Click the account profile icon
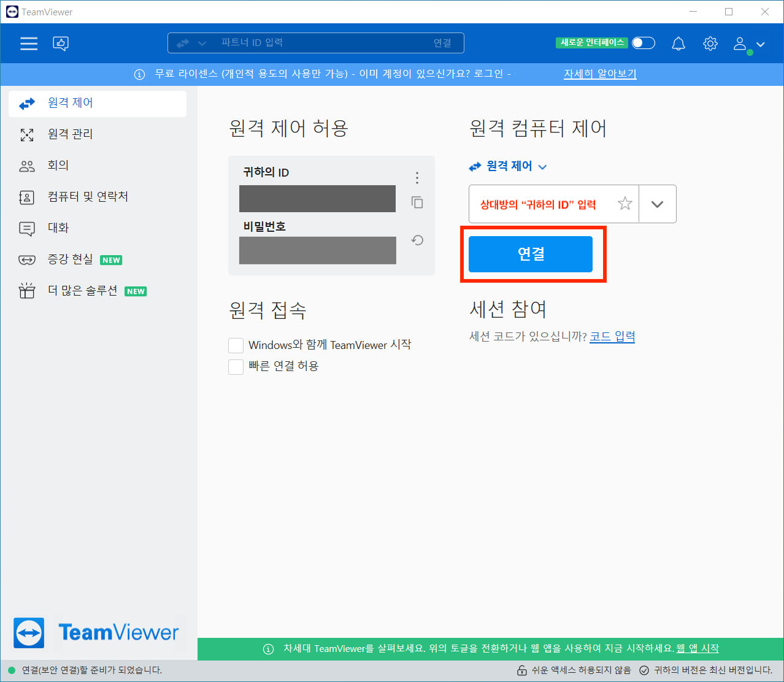This screenshot has height=682, width=784. [739, 43]
